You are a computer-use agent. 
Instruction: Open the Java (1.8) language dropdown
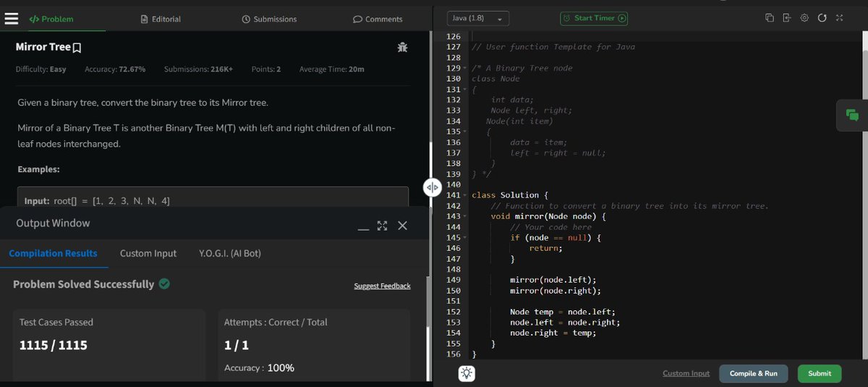(477, 18)
